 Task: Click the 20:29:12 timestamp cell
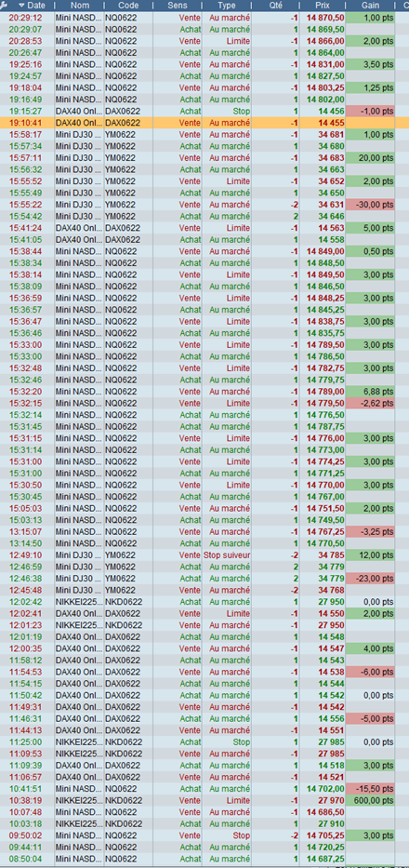tap(26, 18)
